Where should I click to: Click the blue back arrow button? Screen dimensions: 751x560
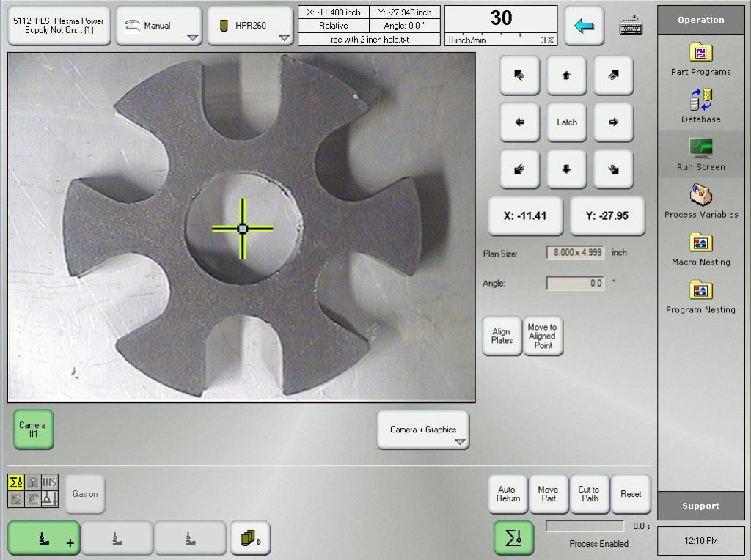(584, 24)
